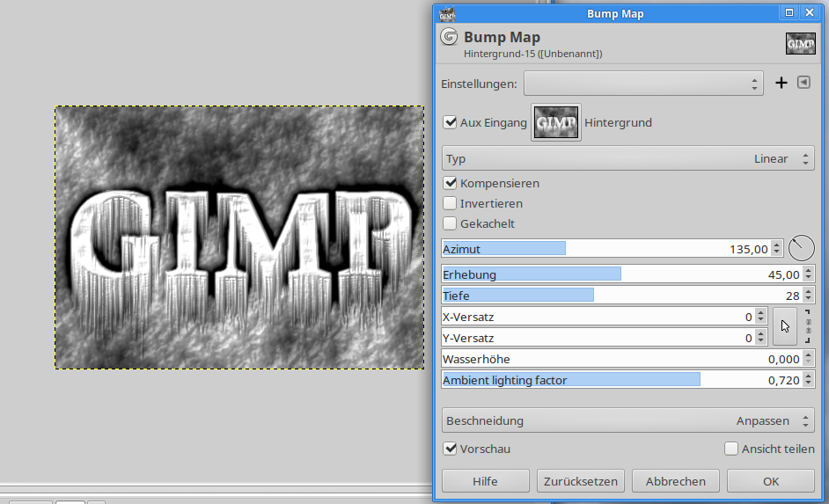Maximize the Bump Map dialog

tap(789, 12)
